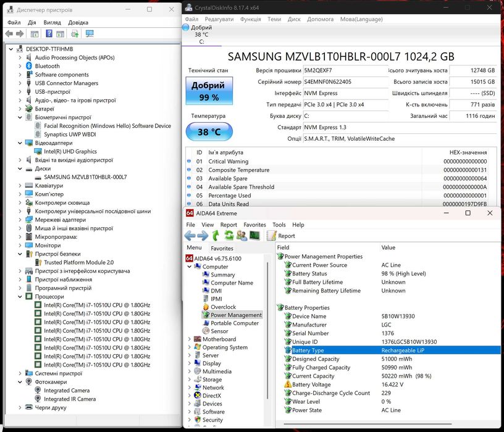
Task: Click the Report button in AIDA64 toolbar
Action: [280, 236]
